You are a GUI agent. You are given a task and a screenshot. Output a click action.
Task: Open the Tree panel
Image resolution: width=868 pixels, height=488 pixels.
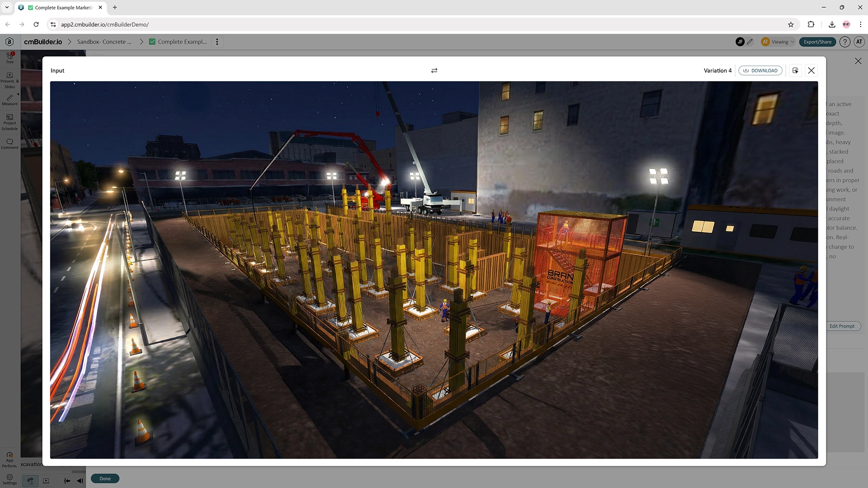point(9,57)
